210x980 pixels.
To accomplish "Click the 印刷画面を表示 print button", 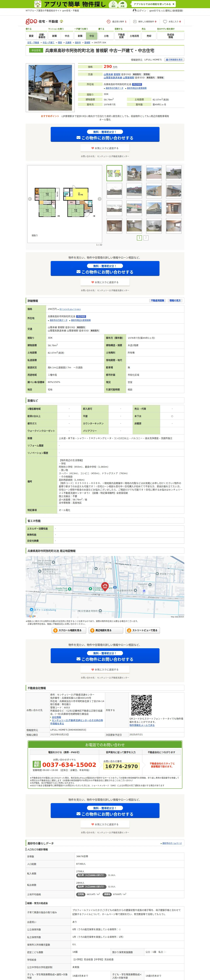I will coord(174,60).
